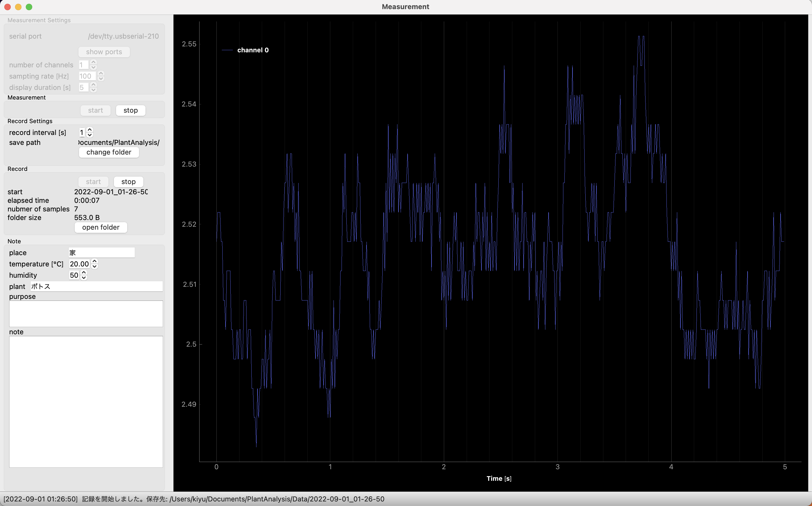The image size is (812, 506).
Task: Open the recording folder
Action: 100,227
